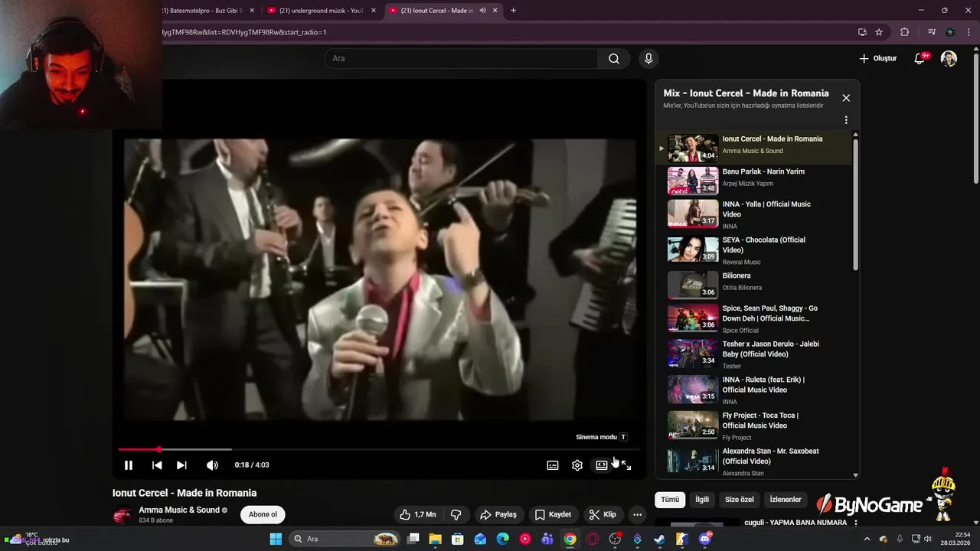The image size is (980, 551).
Task: Create a clip with the Klip button
Action: coord(602,514)
